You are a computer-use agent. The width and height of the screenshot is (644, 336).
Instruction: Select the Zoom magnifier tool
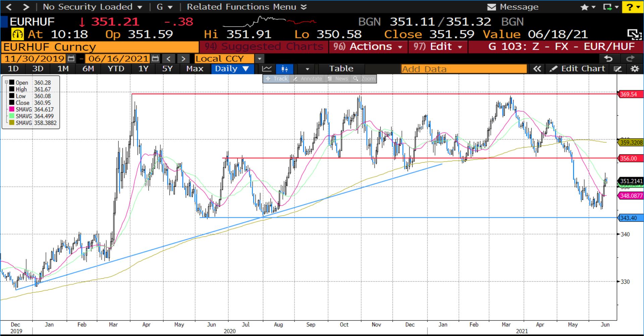click(x=364, y=79)
